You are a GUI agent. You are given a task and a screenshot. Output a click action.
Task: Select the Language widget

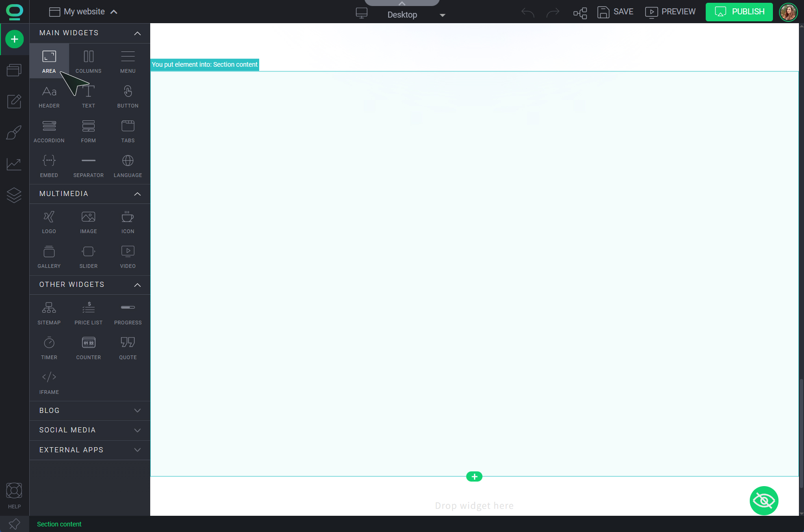(128, 166)
